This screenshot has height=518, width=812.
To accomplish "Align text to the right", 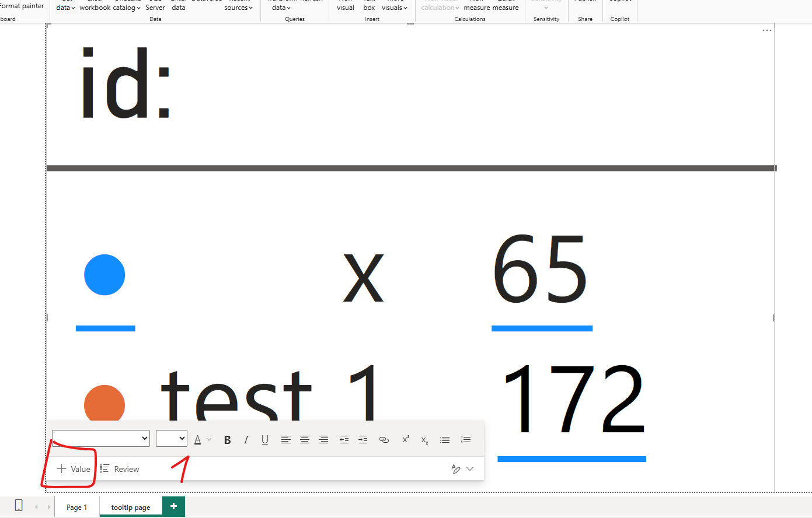I will pos(323,440).
